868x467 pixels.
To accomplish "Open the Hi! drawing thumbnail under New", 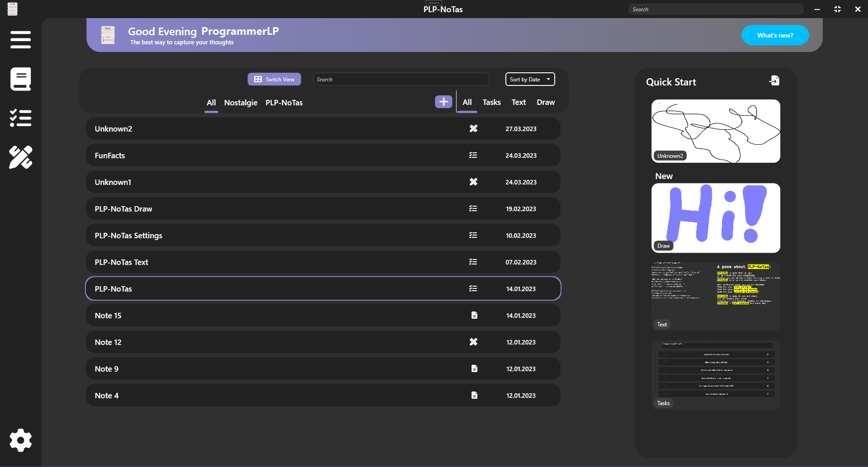I will tap(715, 217).
